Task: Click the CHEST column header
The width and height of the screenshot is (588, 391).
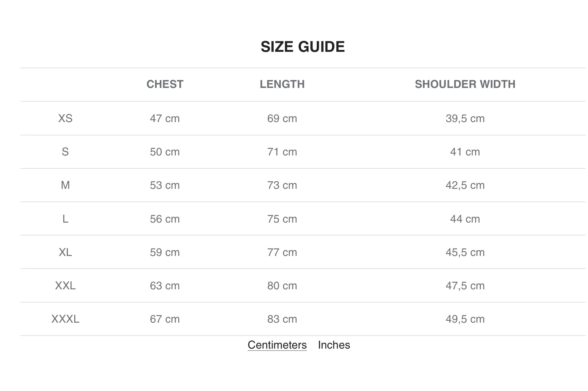Action: click(165, 84)
